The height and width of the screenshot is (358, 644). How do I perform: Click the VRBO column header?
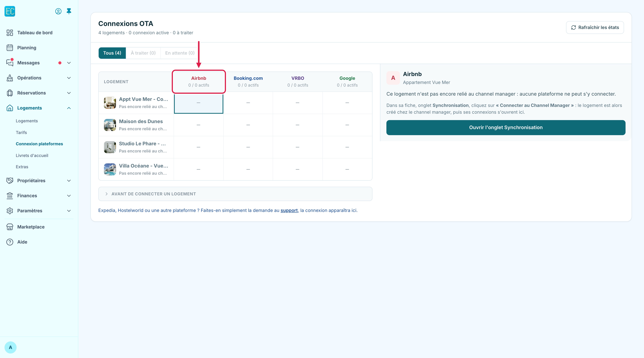298,82
